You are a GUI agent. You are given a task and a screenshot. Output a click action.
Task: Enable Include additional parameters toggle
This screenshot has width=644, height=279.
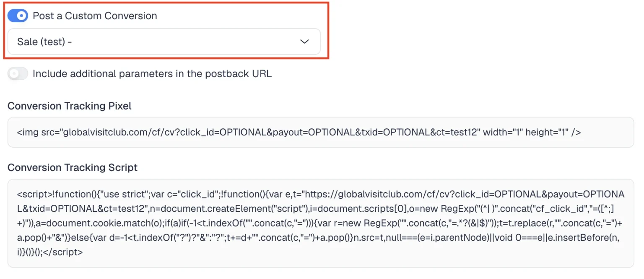[18, 74]
